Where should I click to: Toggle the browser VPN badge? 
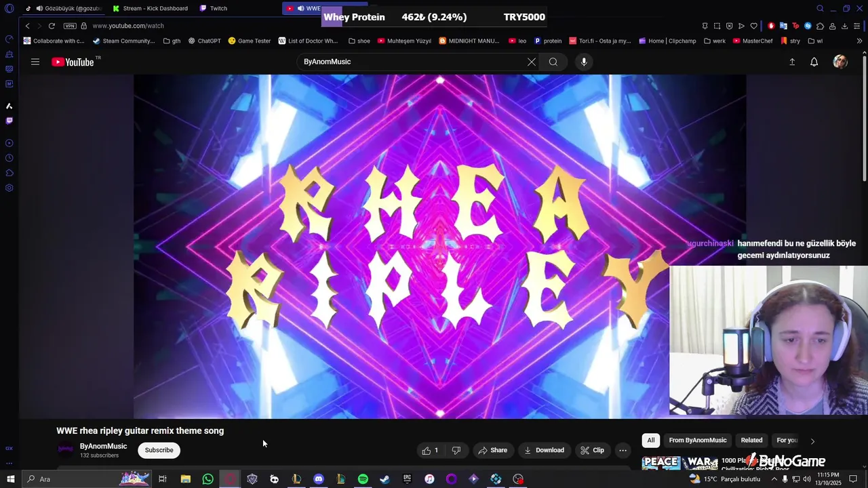[70, 26]
